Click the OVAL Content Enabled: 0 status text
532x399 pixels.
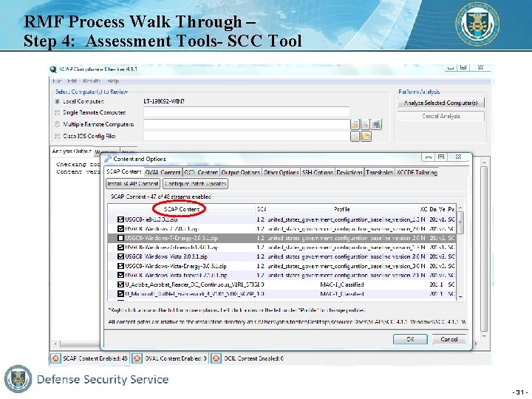coord(175,358)
